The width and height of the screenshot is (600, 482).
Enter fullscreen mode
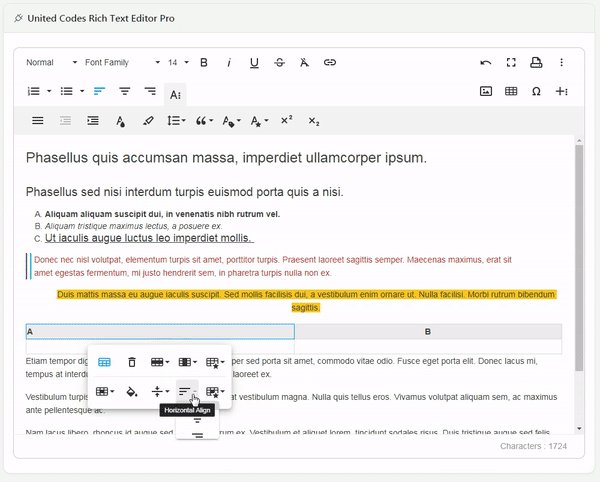pos(511,62)
